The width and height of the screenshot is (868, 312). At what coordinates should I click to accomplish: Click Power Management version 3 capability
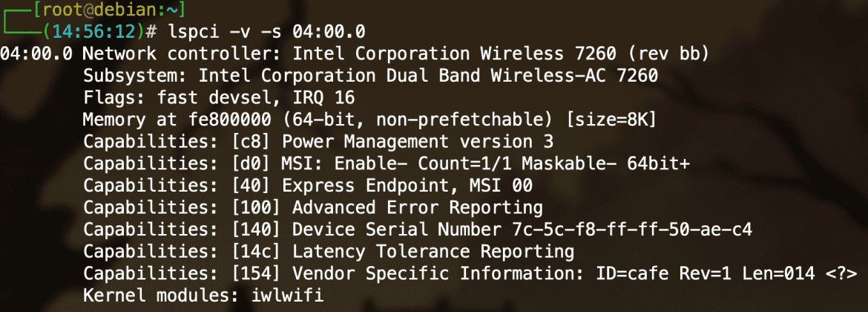click(418, 142)
